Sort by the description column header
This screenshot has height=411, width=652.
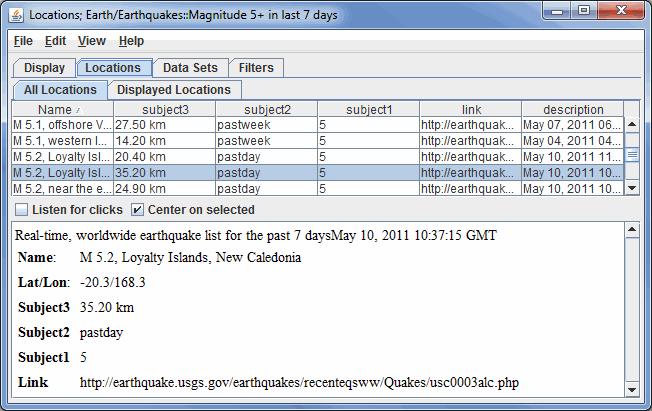pyautogui.click(x=572, y=109)
